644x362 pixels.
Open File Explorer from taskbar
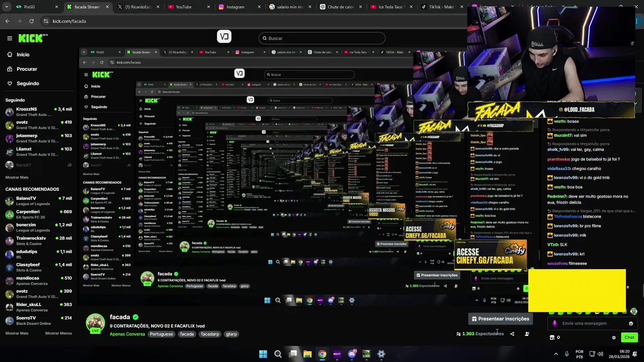(307, 354)
